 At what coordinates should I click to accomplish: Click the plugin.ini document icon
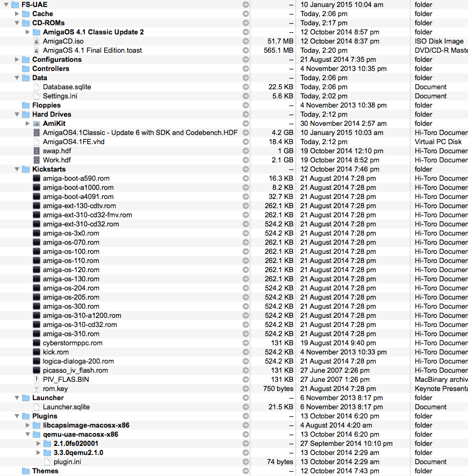pos(47,461)
